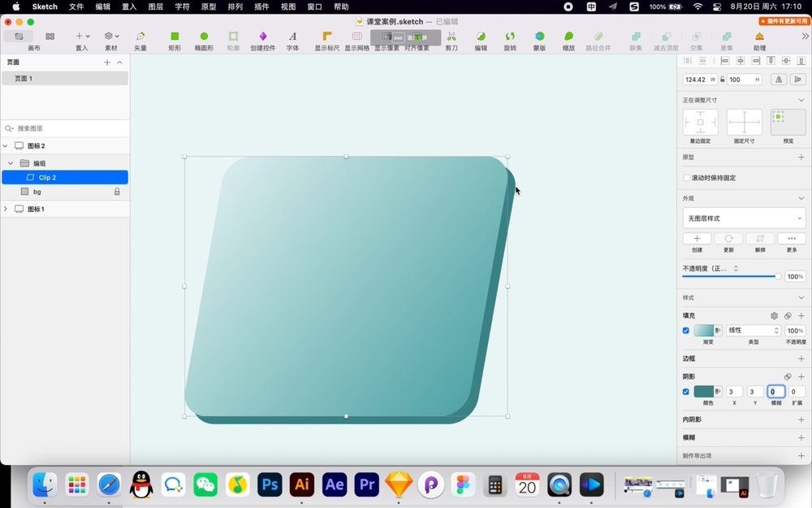Collapse the 页面 pages list

119,63
